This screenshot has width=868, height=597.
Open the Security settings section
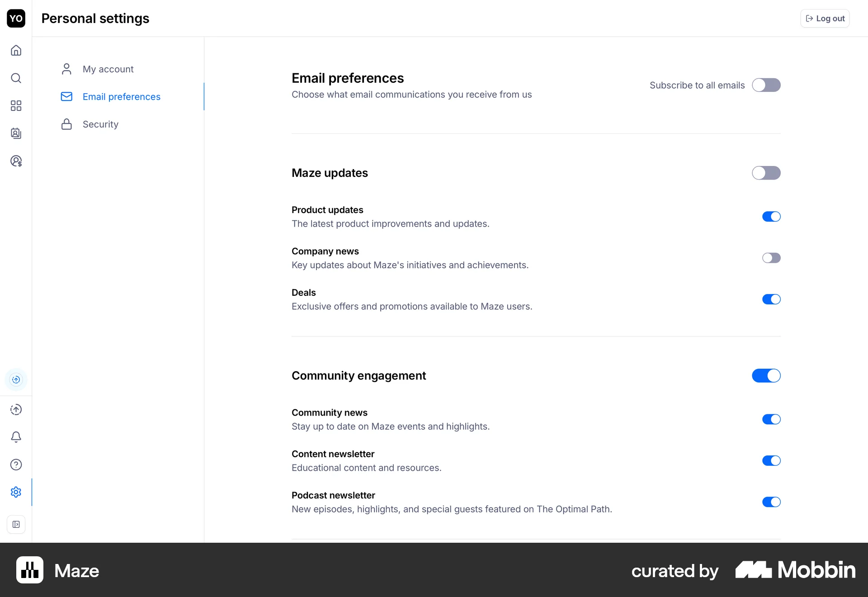coord(100,124)
